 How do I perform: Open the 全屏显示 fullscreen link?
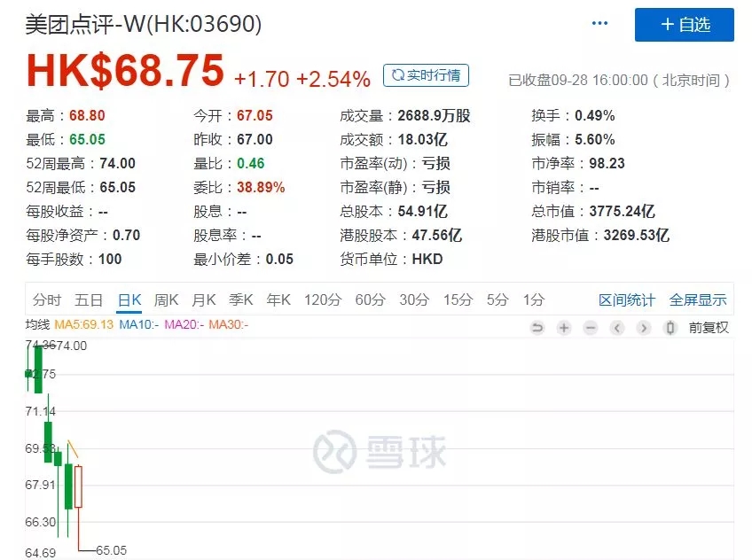pyautogui.click(x=698, y=300)
